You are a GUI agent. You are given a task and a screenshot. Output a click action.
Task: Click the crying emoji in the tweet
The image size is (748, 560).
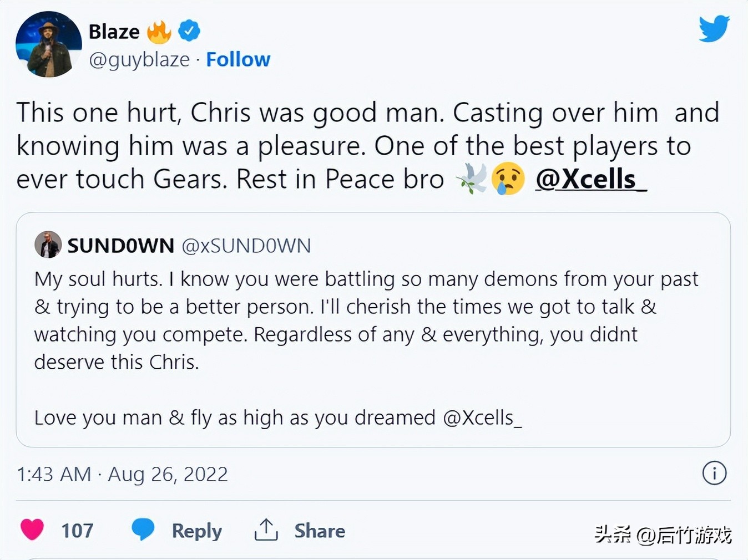pos(508,179)
